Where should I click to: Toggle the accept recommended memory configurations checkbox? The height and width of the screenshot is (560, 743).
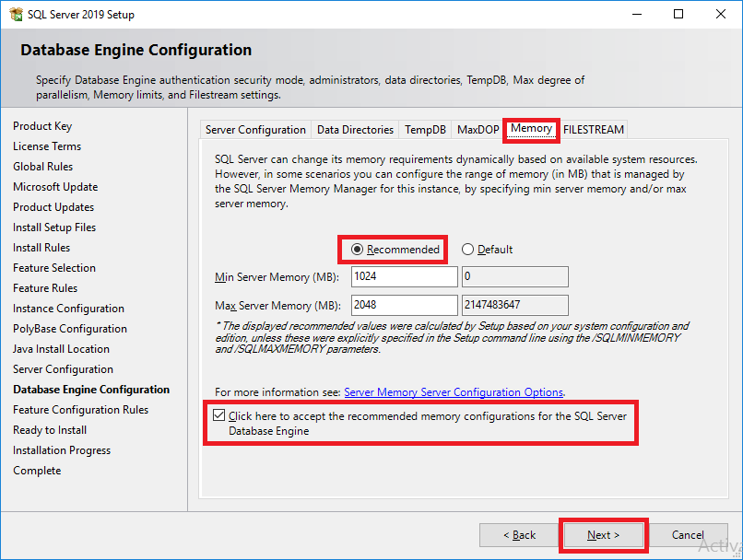(x=218, y=415)
